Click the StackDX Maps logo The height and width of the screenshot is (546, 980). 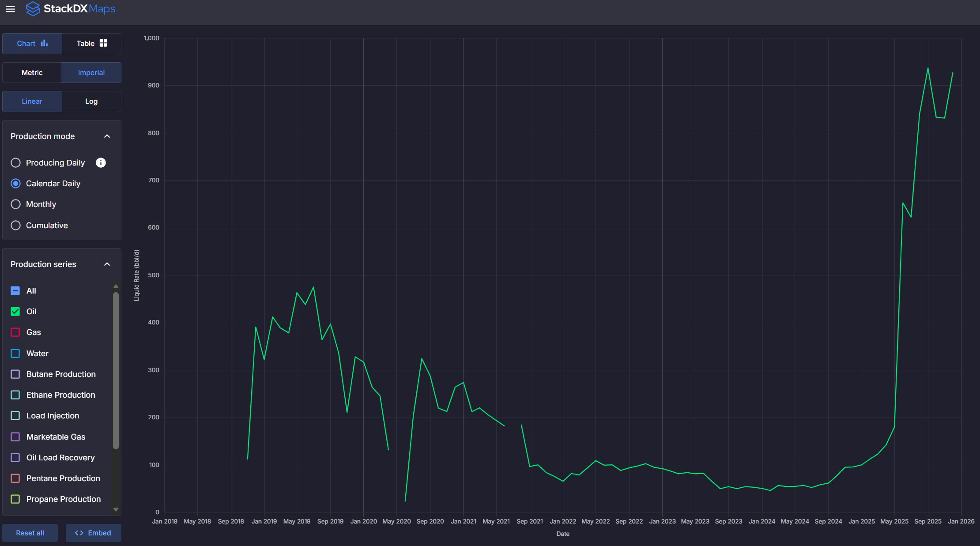tap(71, 9)
